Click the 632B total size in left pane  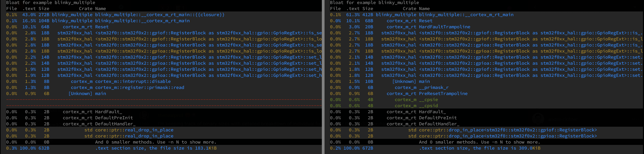(x=44, y=148)
